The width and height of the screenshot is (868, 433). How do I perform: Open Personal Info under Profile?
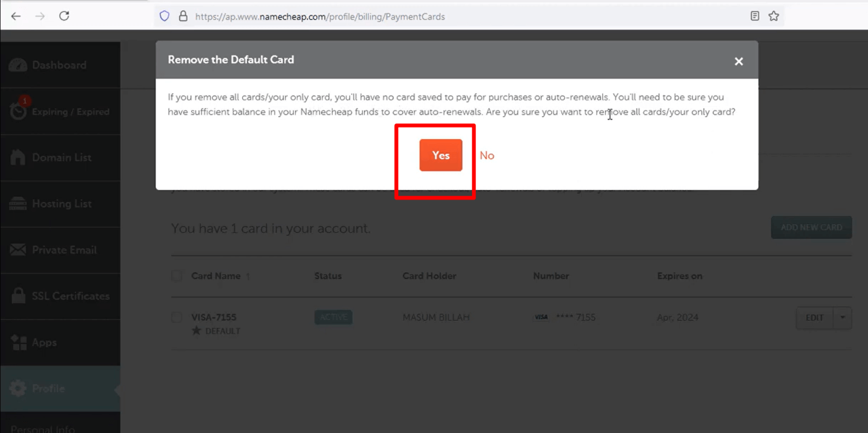[43, 428]
